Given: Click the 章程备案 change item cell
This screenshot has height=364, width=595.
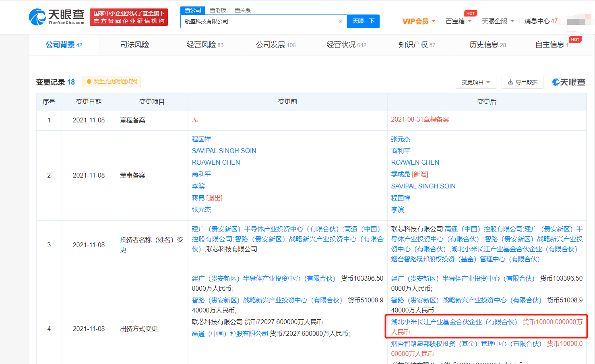Looking at the screenshot, I should tap(152, 120).
